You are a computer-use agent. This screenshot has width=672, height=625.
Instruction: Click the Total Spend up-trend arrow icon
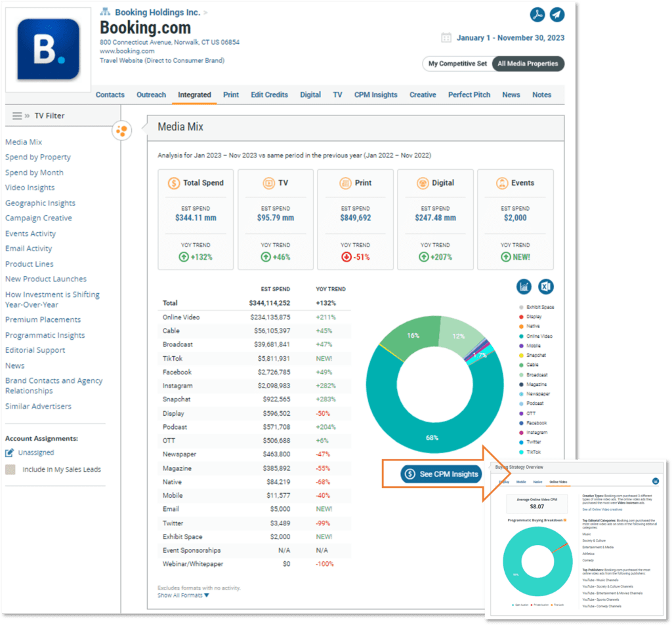click(x=184, y=257)
